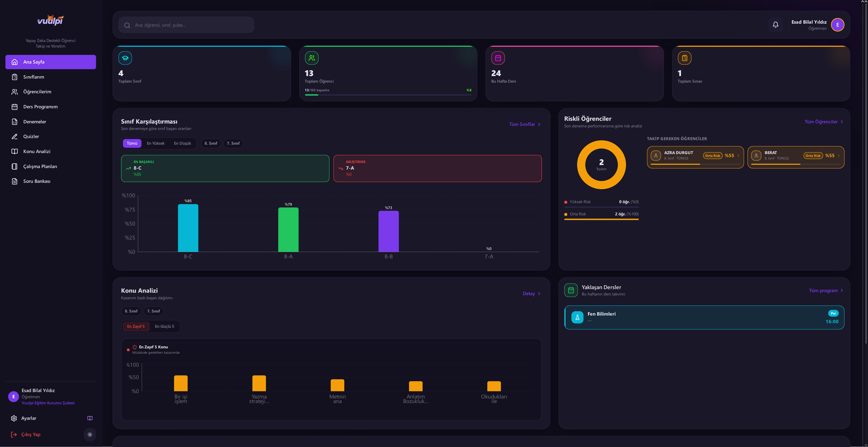Filter class comparison by 8. Sınıf
868x447 pixels.
click(x=211, y=143)
